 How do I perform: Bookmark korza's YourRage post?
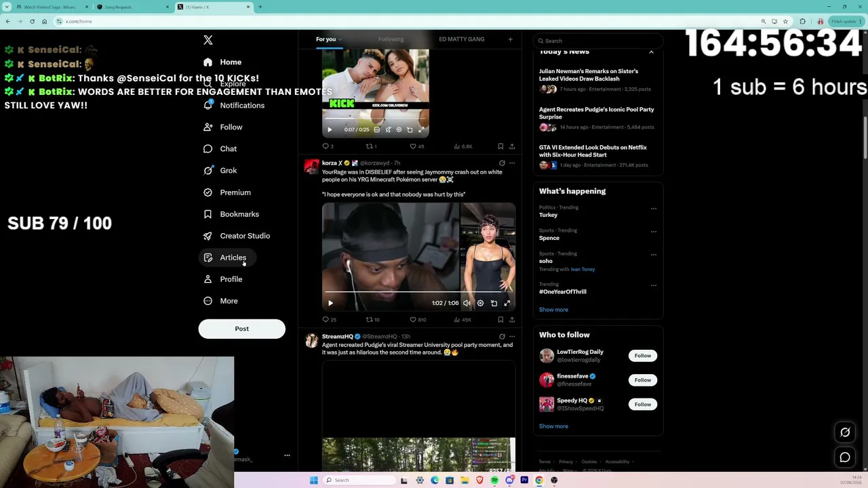point(500,320)
